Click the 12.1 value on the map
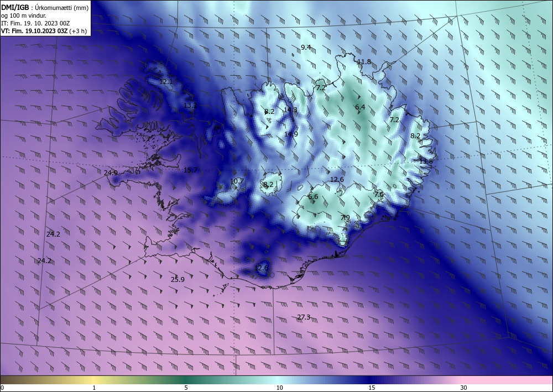The height and width of the screenshot is (392, 553). coord(166,82)
